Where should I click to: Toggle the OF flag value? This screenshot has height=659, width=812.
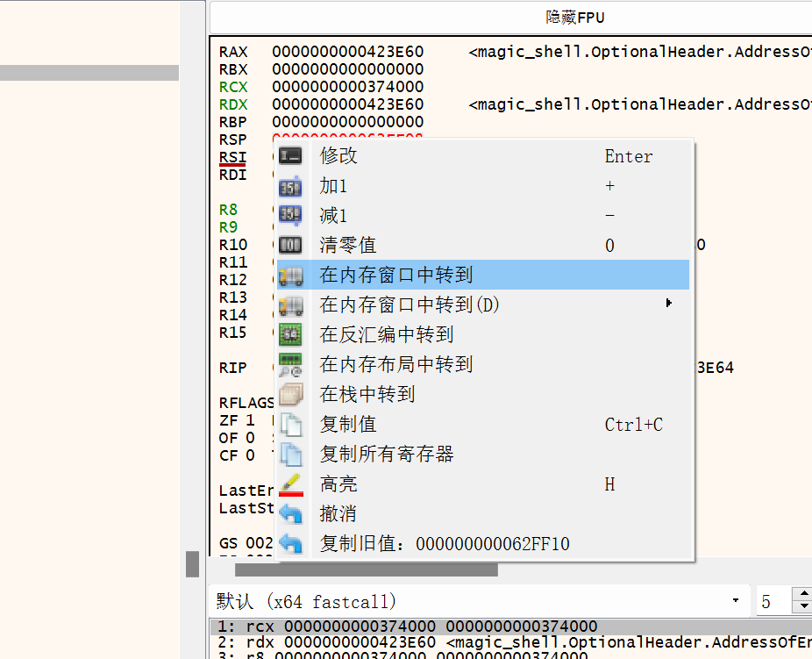click(x=250, y=438)
